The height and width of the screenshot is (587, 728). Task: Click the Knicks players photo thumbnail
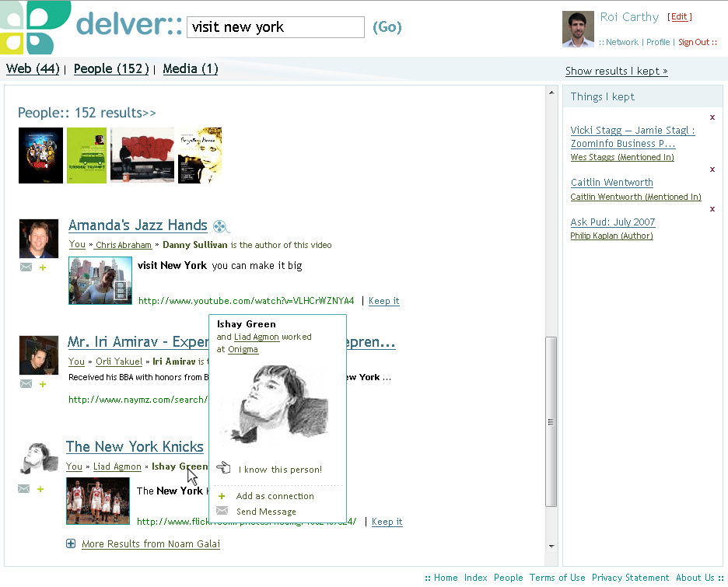(97, 501)
